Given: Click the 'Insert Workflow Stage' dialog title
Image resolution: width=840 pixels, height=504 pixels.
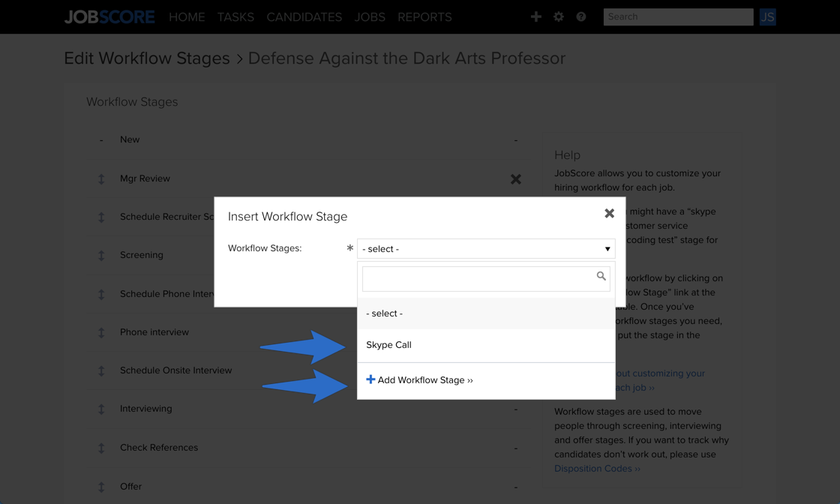Looking at the screenshot, I should tap(288, 217).
